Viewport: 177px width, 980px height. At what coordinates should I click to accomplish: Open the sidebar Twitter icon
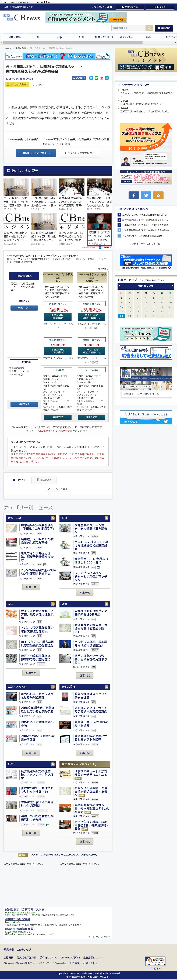tap(146, 195)
